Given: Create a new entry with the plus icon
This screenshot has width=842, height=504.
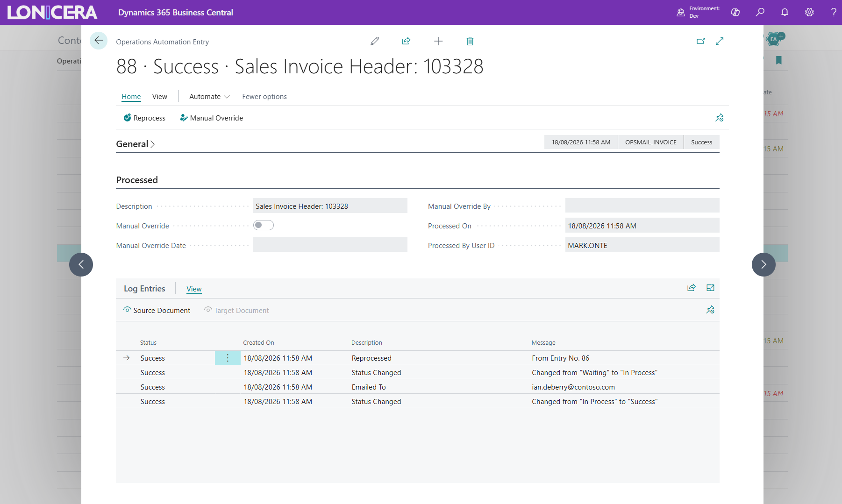Looking at the screenshot, I should click(x=438, y=41).
